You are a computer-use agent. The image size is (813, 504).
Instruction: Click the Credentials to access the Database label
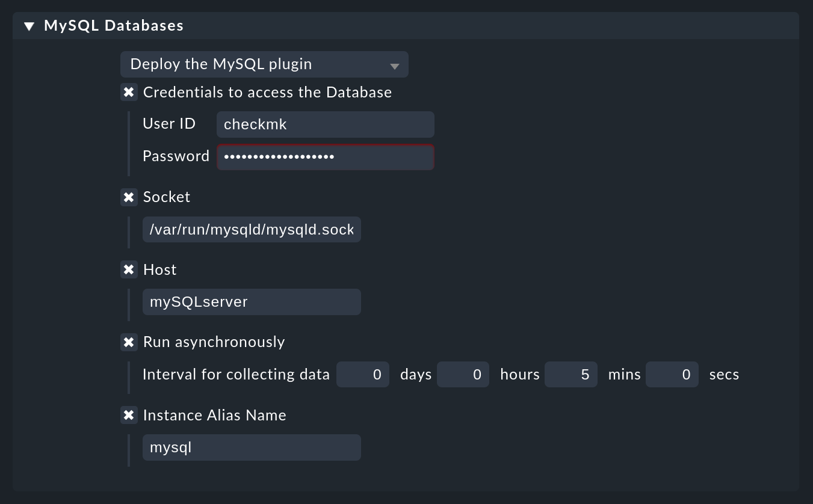pyautogui.click(x=267, y=92)
